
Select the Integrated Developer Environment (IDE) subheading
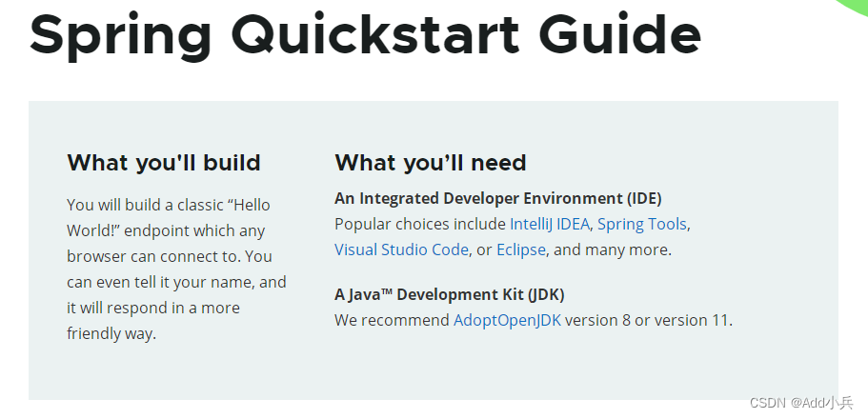(497, 198)
